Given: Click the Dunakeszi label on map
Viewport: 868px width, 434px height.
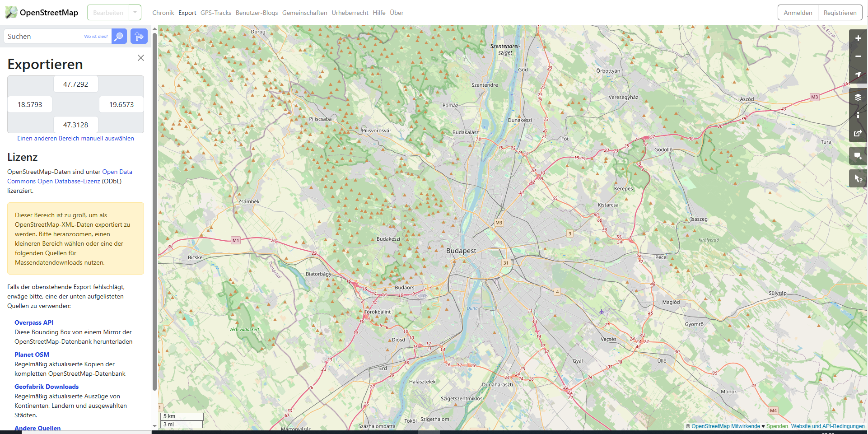Looking at the screenshot, I should (520, 120).
